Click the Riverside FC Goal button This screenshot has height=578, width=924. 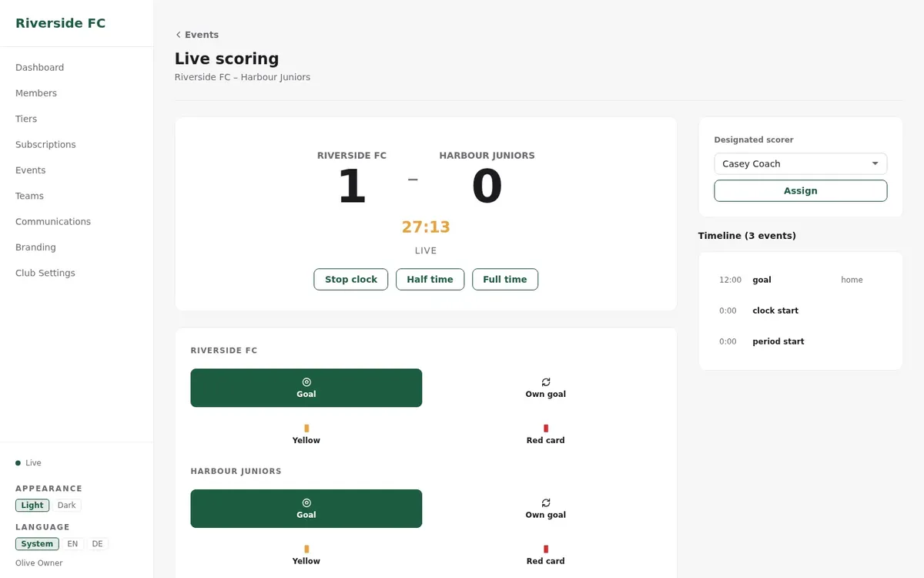(x=306, y=388)
